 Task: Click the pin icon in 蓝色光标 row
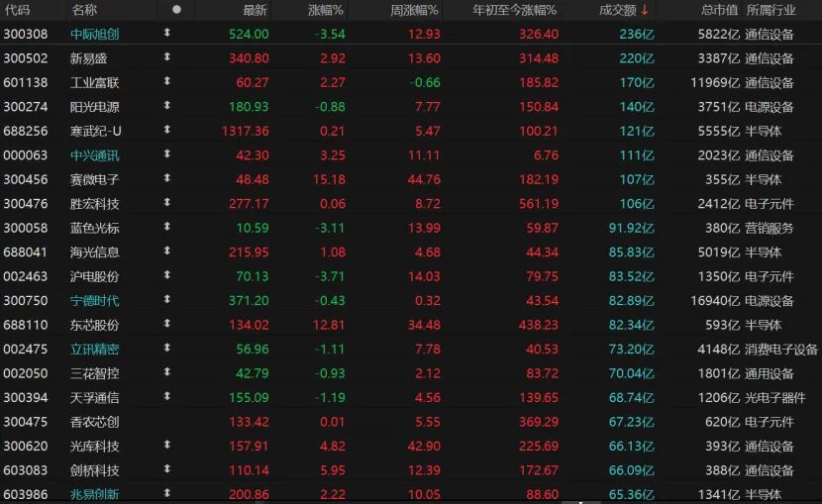166,227
